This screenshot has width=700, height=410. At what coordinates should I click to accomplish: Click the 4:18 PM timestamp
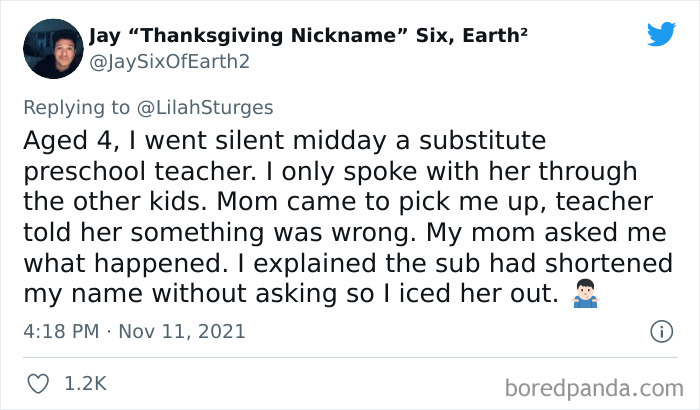click(61, 330)
